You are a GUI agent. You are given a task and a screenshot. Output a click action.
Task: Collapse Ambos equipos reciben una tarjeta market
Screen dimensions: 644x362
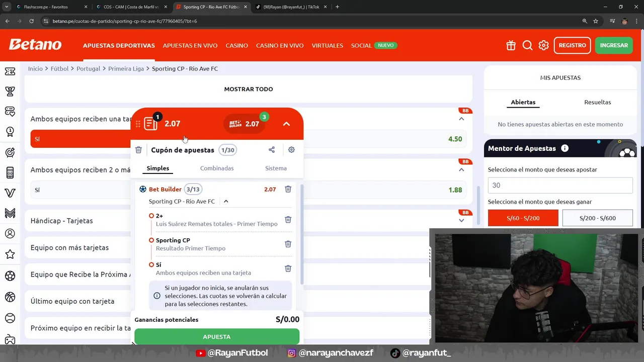click(461, 119)
